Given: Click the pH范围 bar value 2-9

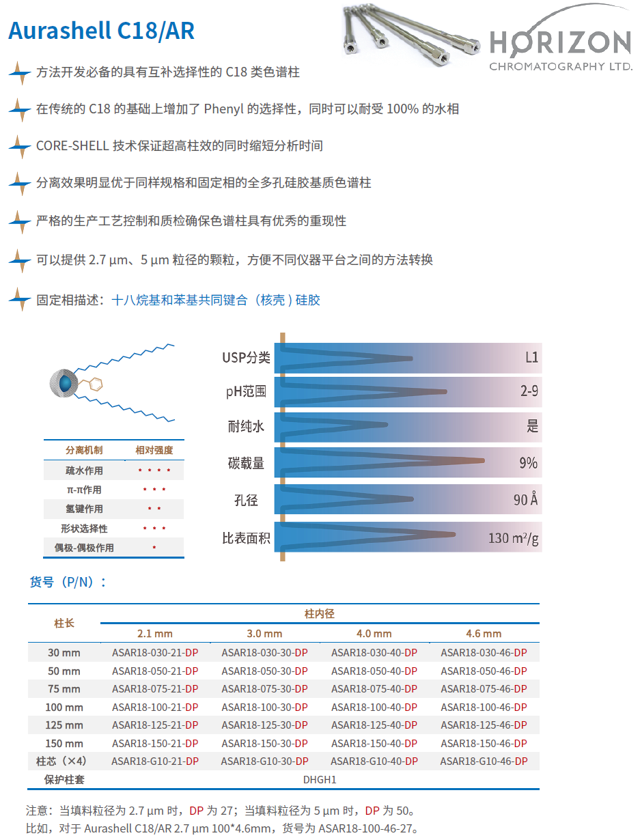Looking at the screenshot, I should pos(529,391).
